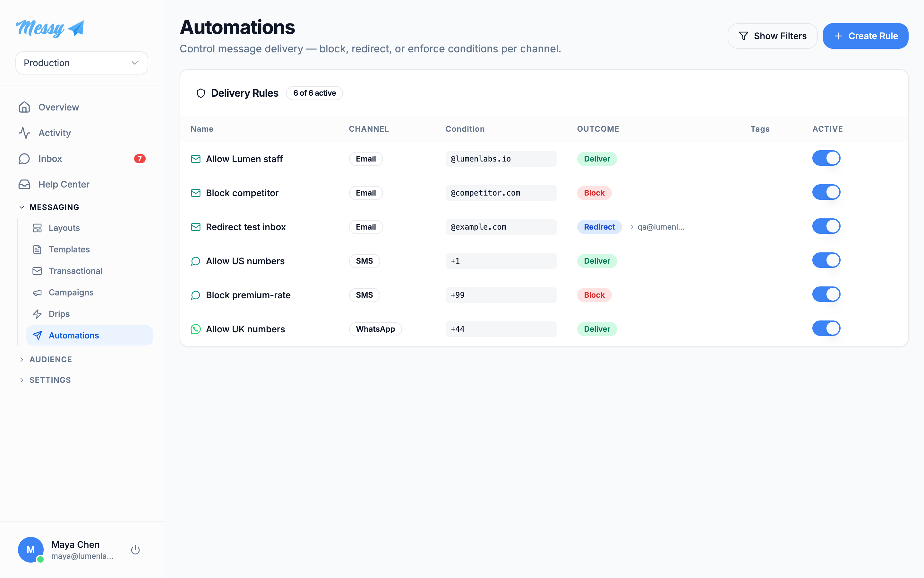Open the Transactional messaging page
Image resolution: width=924 pixels, height=578 pixels.
[89, 271]
